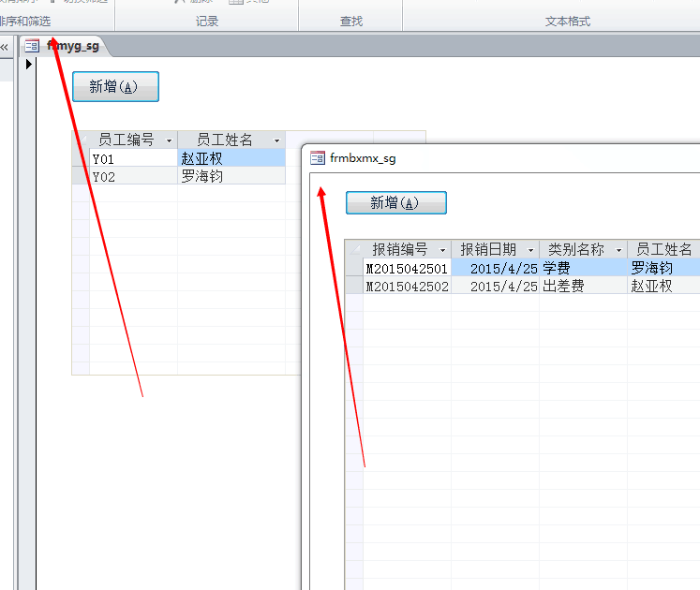The image size is (700, 590).
Task: Click 新增(A) button in frmbxmx_sg window
Action: (395, 203)
